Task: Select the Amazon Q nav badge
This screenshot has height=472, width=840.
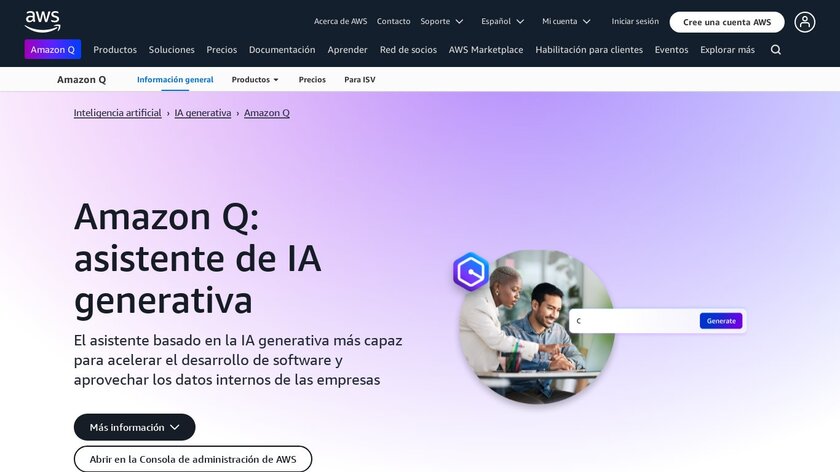Action: click(52, 49)
